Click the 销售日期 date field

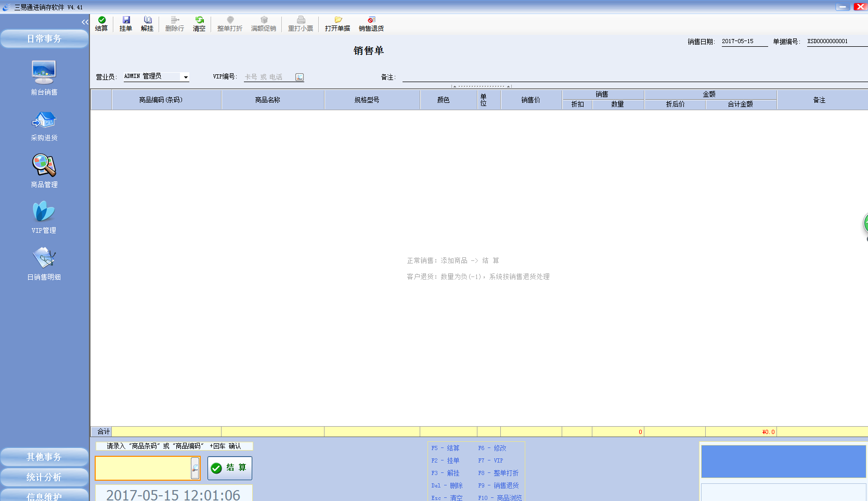pos(744,42)
